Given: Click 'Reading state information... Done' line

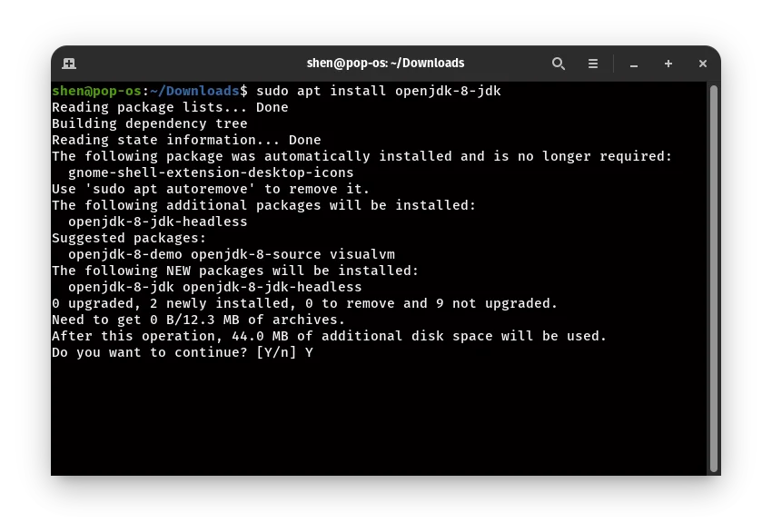Looking at the screenshot, I should (186, 140).
